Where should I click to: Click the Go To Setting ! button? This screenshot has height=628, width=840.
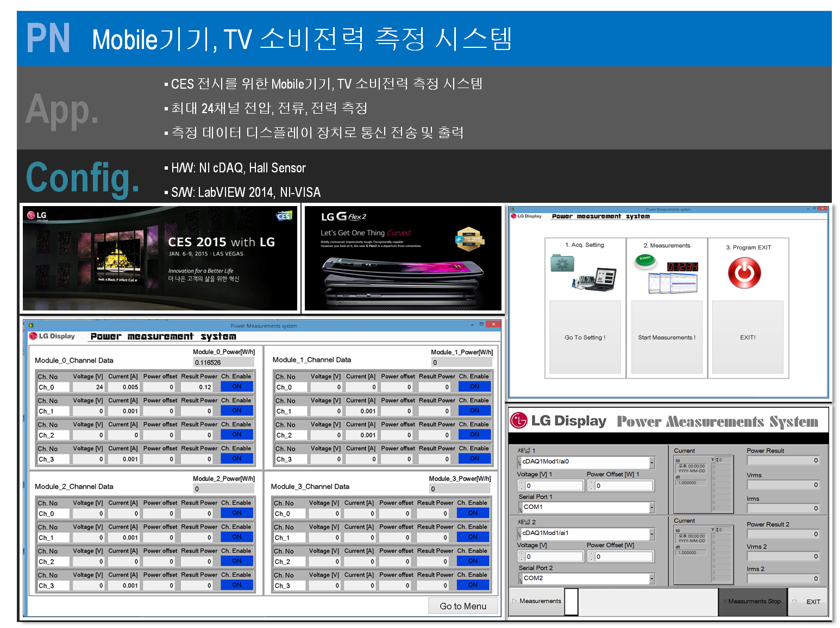585,337
